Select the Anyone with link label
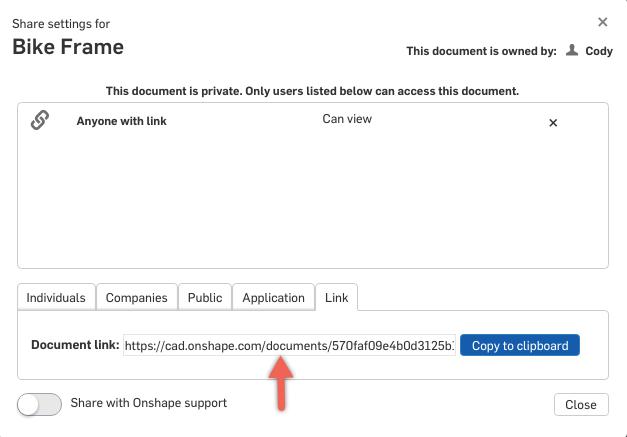This screenshot has width=627, height=437. (x=122, y=121)
